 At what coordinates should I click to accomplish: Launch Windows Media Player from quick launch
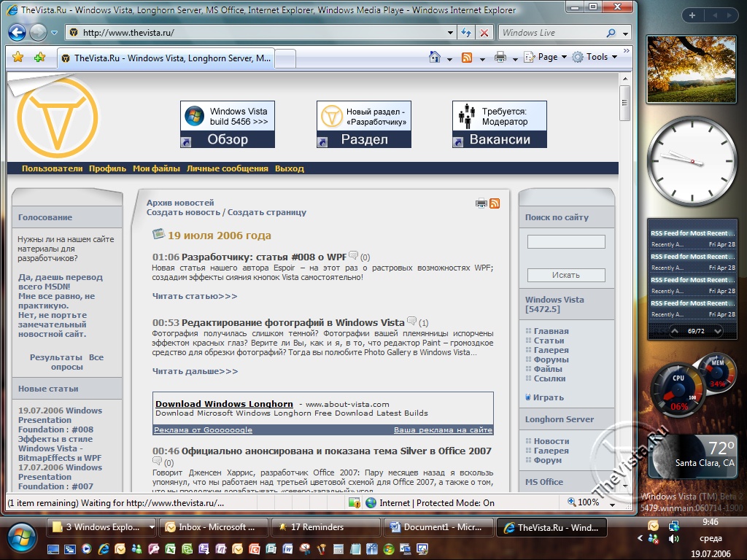click(87, 549)
